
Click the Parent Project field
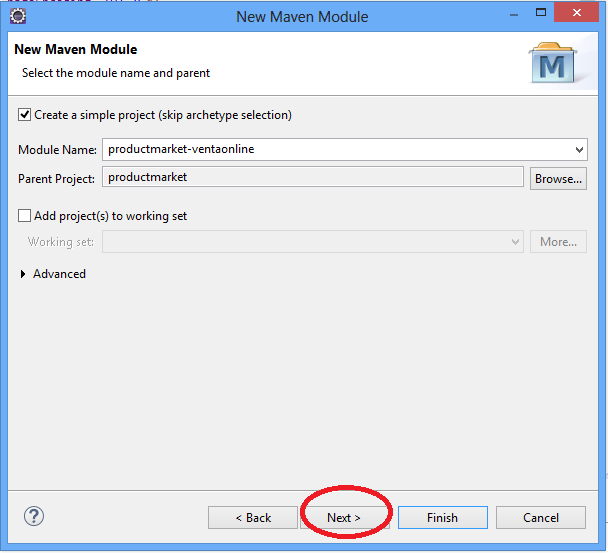313,177
